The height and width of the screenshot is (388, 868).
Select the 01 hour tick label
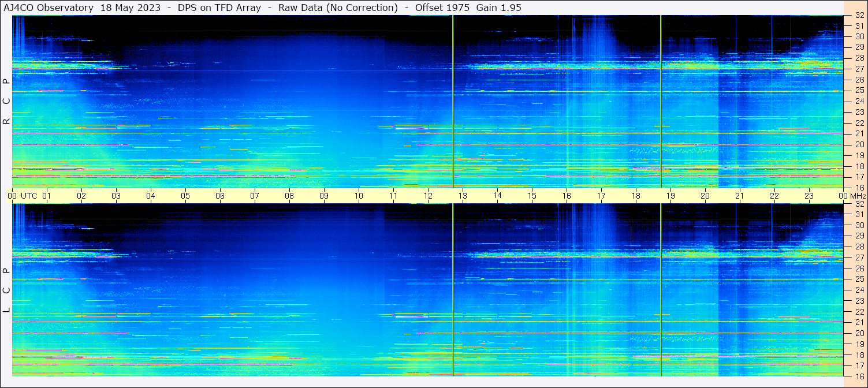[47, 196]
